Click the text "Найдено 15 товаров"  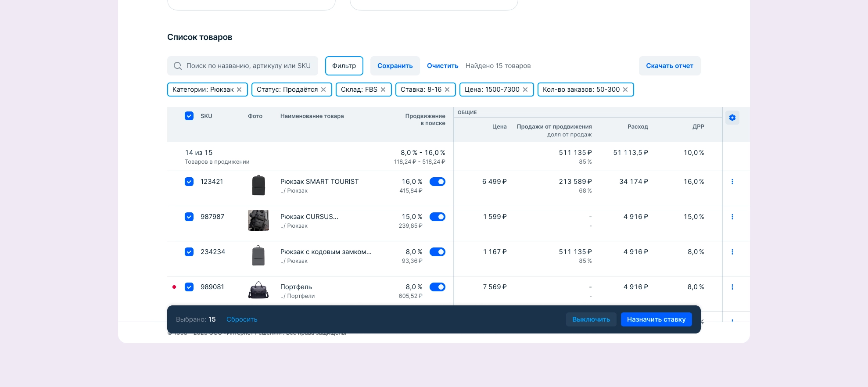pos(498,66)
